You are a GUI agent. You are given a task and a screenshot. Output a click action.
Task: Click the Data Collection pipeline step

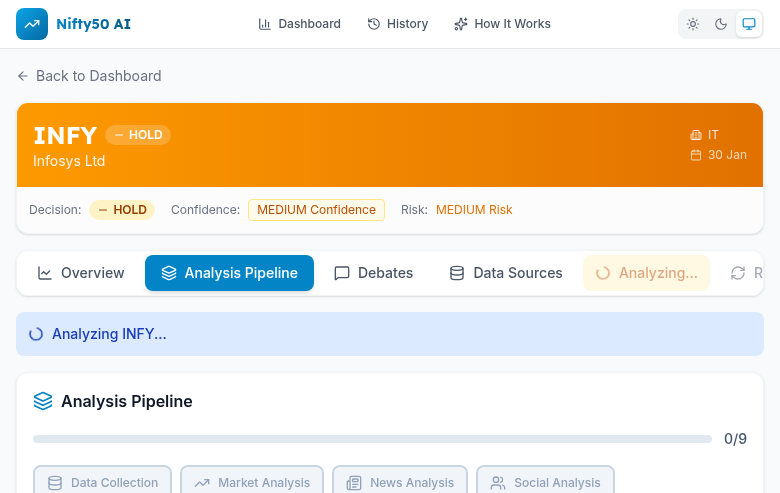(x=102, y=482)
